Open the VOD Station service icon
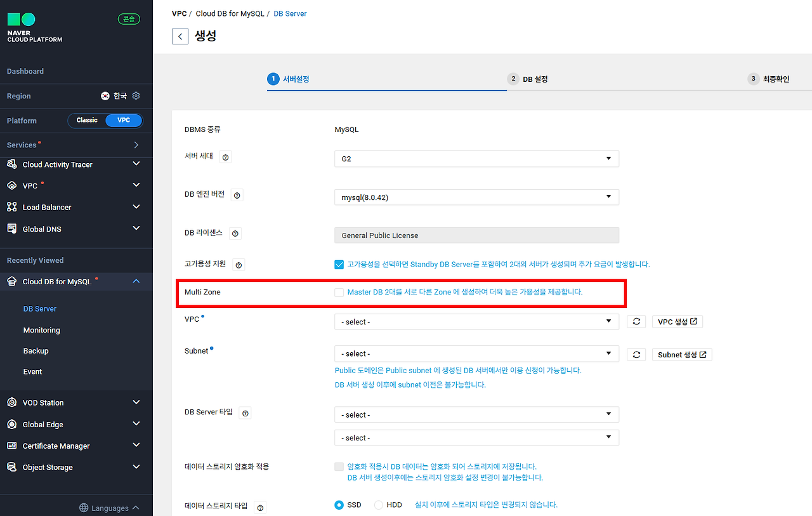The image size is (812, 516). pos(13,402)
